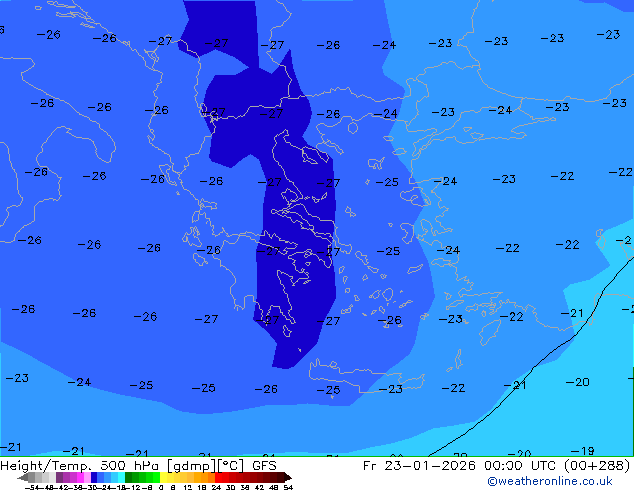Click the -19 temperature value on the map
The width and height of the screenshot is (634, 490).
pyautogui.click(x=582, y=451)
